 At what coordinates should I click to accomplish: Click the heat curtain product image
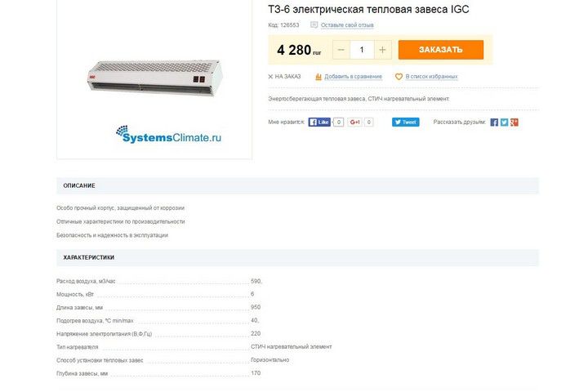(x=154, y=78)
